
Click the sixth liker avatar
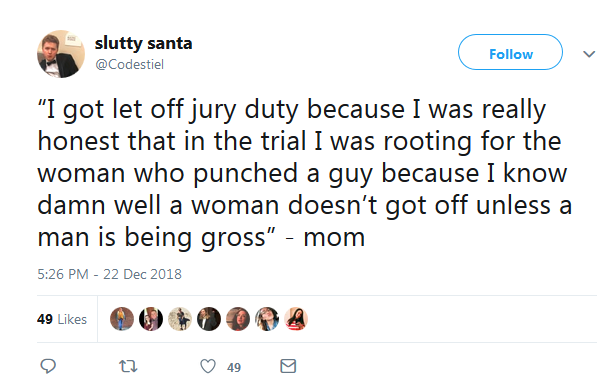pos(267,319)
